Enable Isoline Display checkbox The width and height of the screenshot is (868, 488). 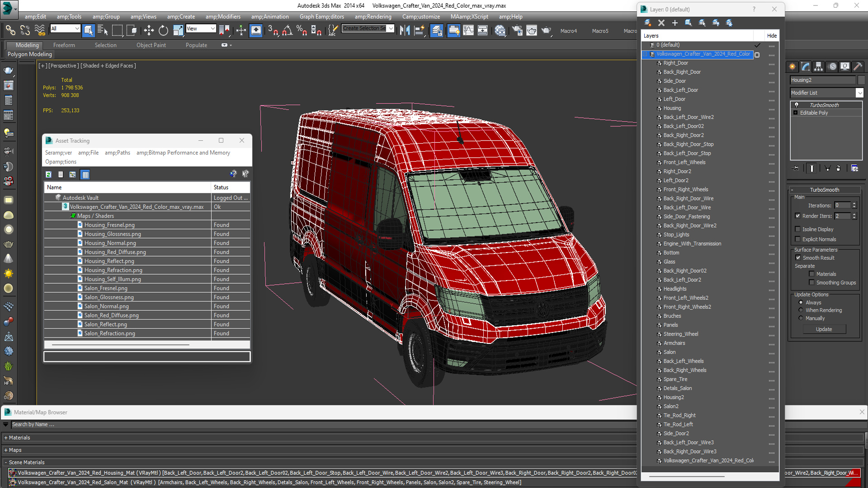coord(798,229)
